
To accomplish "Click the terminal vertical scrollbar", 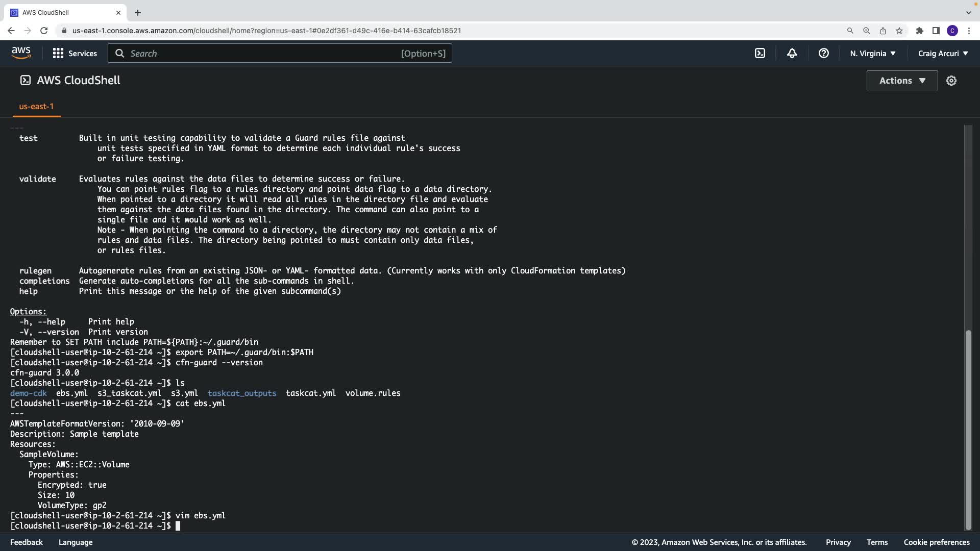I will click(x=968, y=430).
